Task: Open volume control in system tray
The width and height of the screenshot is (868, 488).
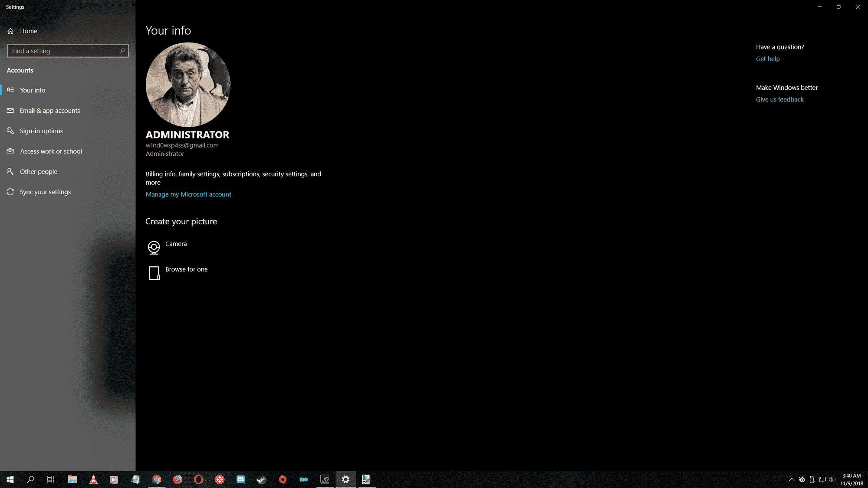Action: 832,479
